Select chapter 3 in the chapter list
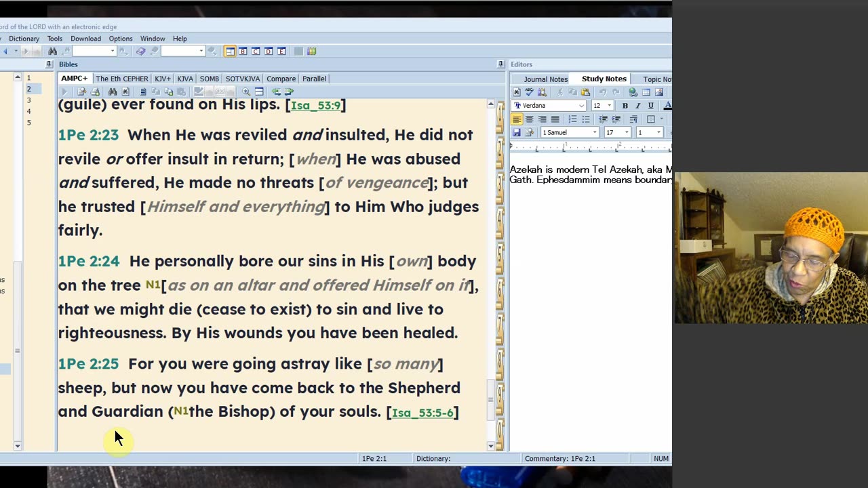868x488 pixels. (28, 100)
